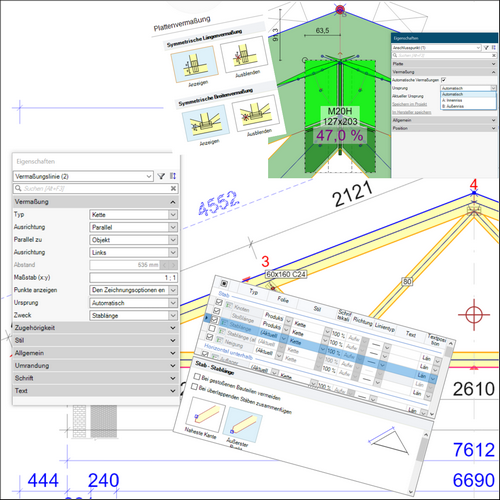Viewport: 500px width, 500px height.
Task: Select Anzeigen thumbnail for Symmetrische Breitenvermaßung
Action: click(206, 123)
